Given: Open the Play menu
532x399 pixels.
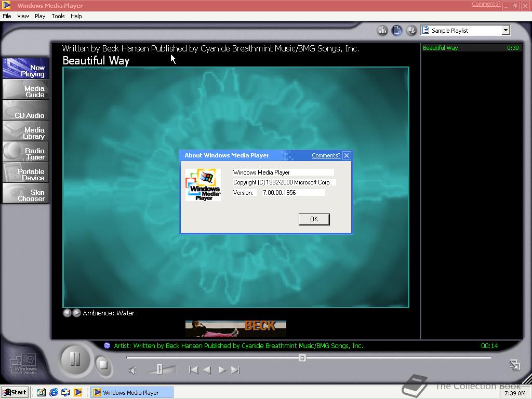Looking at the screenshot, I should [39, 16].
